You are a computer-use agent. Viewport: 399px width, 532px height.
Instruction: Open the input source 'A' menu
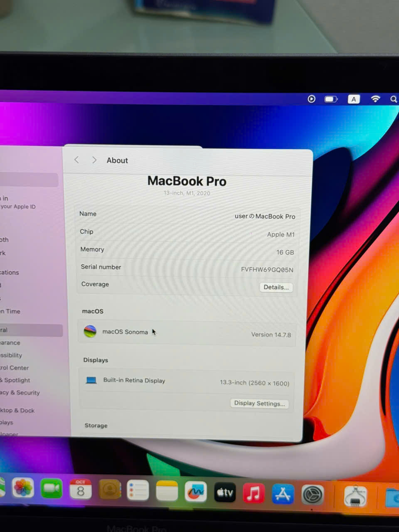[x=353, y=99]
